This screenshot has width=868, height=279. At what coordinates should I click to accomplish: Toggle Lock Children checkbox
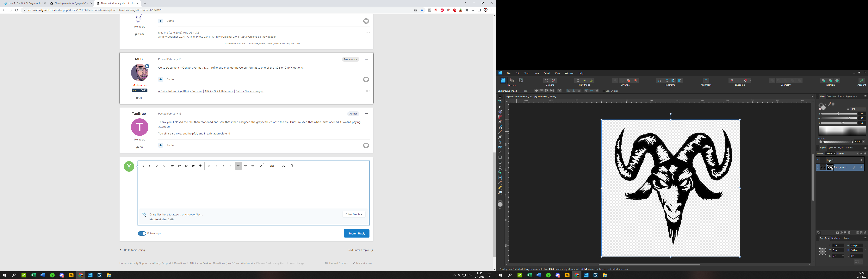coord(604,91)
